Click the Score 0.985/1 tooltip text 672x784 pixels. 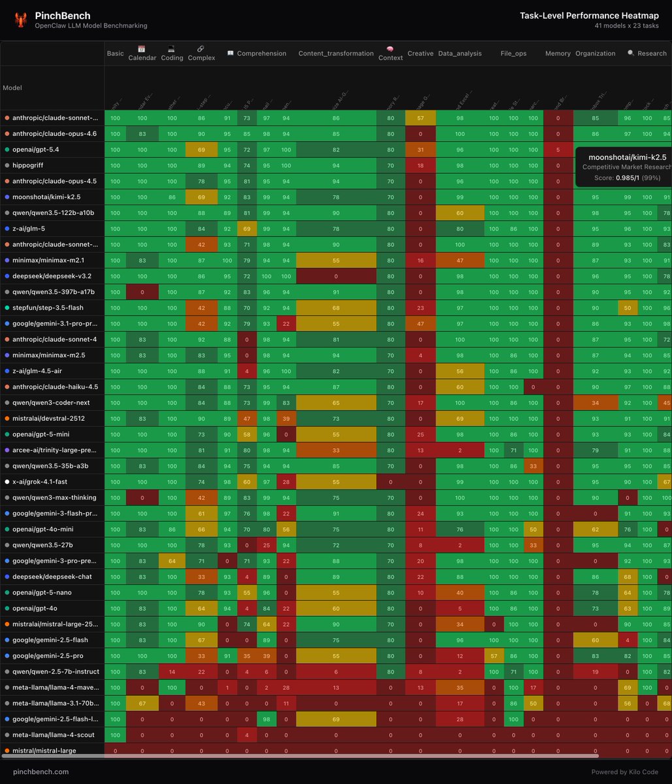tap(628, 178)
